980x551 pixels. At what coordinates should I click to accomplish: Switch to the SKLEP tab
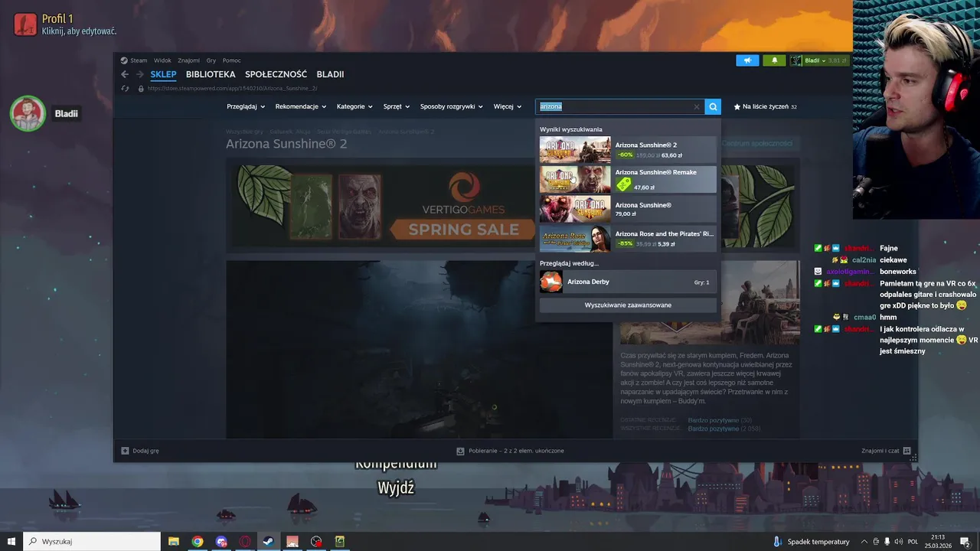(x=163, y=74)
